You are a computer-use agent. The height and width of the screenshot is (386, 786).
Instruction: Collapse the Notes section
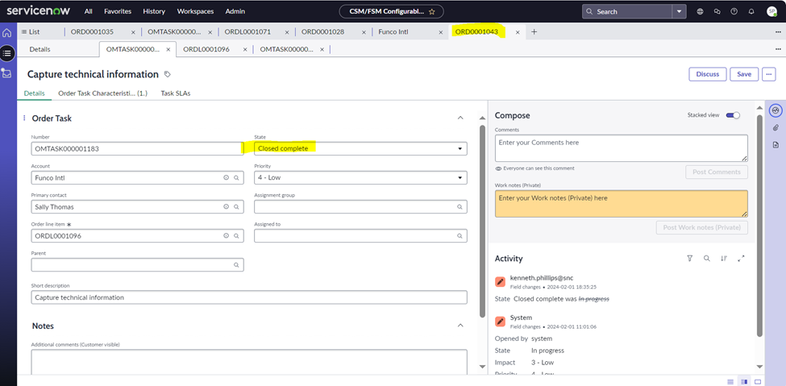pyautogui.click(x=460, y=325)
